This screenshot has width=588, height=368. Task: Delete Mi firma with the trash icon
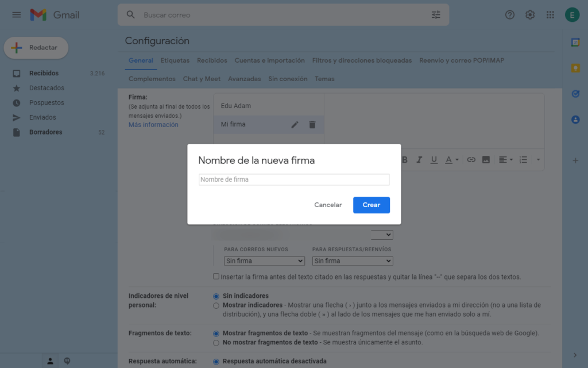pos(312,125)
